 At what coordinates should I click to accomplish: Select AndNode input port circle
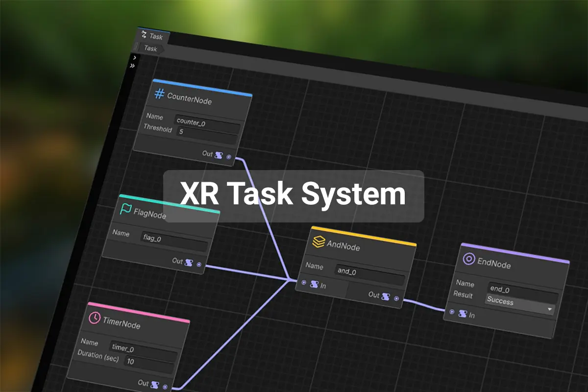click(304, 283)
